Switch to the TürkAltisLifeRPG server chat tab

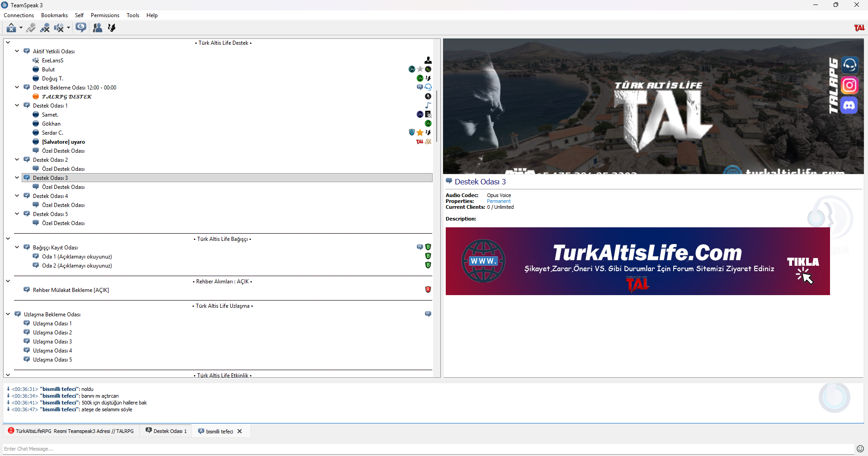(x=71, y=431)
